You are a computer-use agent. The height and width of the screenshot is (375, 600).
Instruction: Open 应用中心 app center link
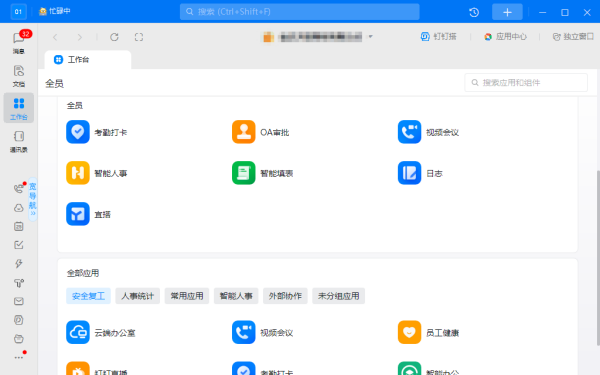coord(505,37)
